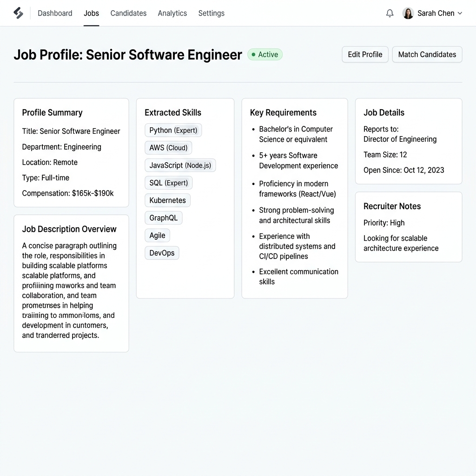Click the Active status badge
Image resolution: width=476 pixels, height=476 pixels.
pos(265,54)
